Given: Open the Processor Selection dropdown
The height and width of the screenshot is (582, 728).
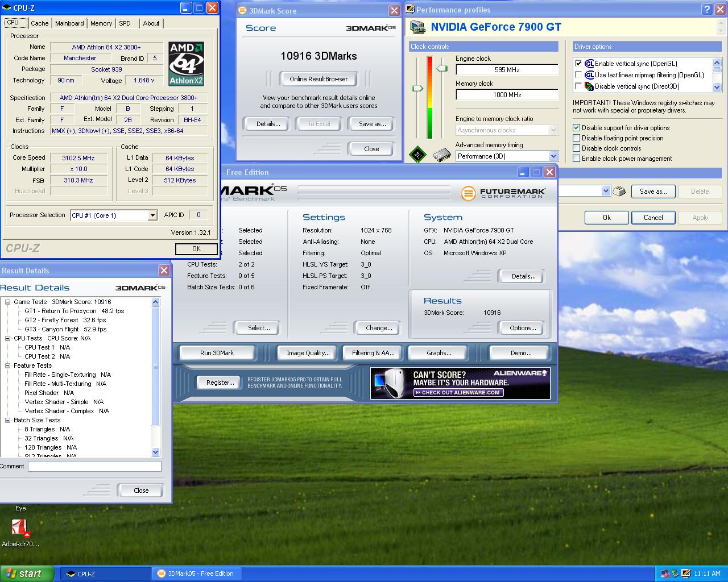Looking at the screenshot, I should pos(152,215).
